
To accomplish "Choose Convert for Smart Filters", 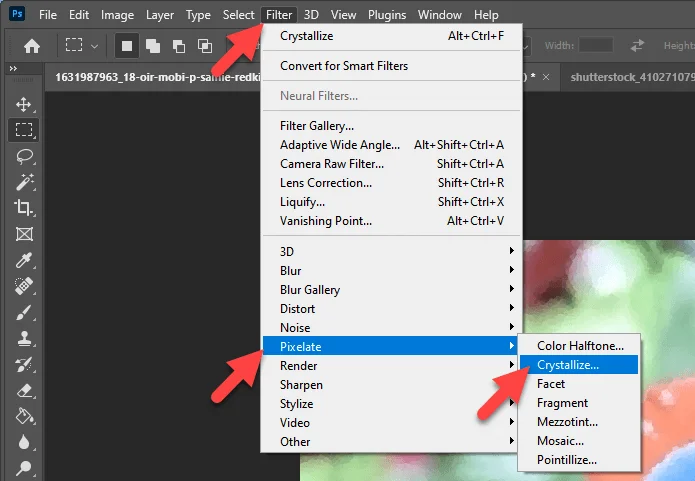I will click(x=392, y=66).
